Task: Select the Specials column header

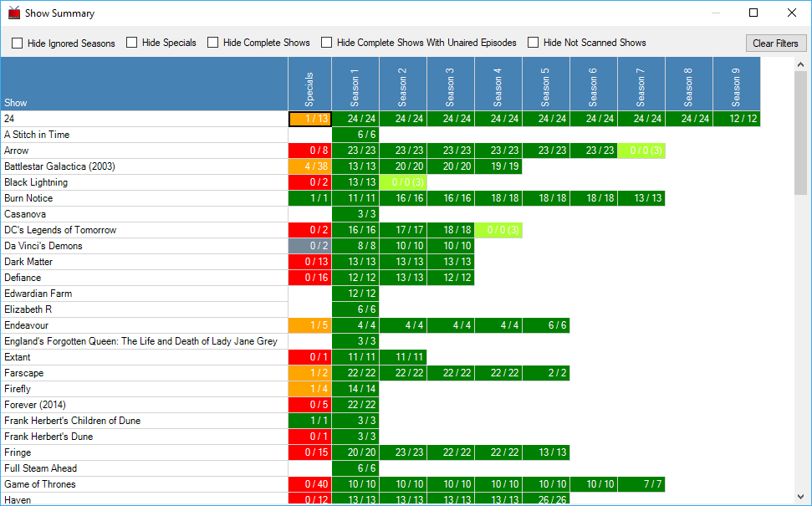Action: click(x=309, y=84)
